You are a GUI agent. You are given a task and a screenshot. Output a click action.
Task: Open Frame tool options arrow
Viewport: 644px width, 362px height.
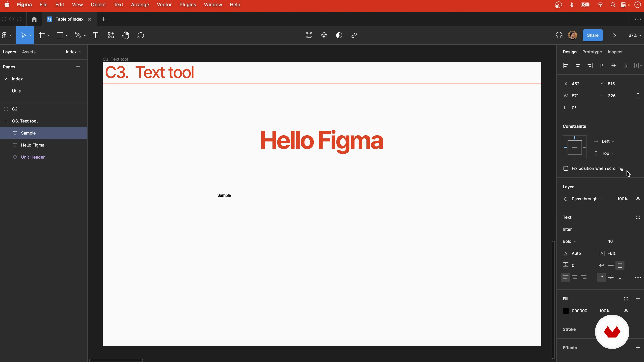(49, 36)
